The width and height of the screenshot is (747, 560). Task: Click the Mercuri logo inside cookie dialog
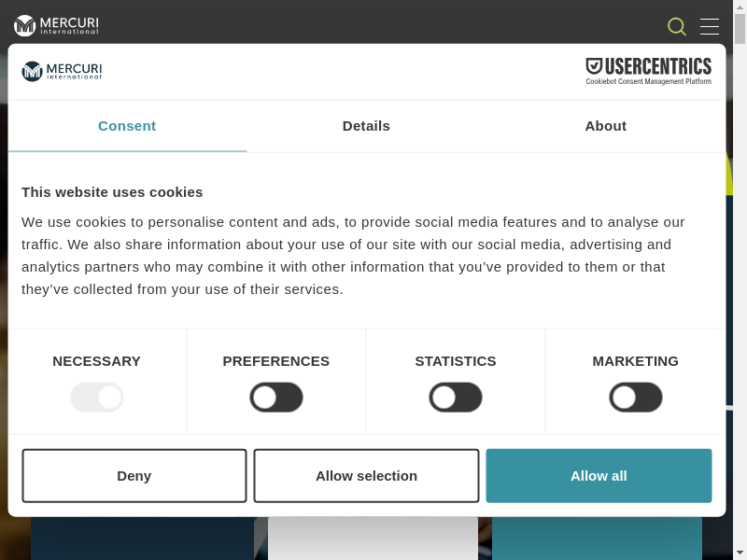62,71
